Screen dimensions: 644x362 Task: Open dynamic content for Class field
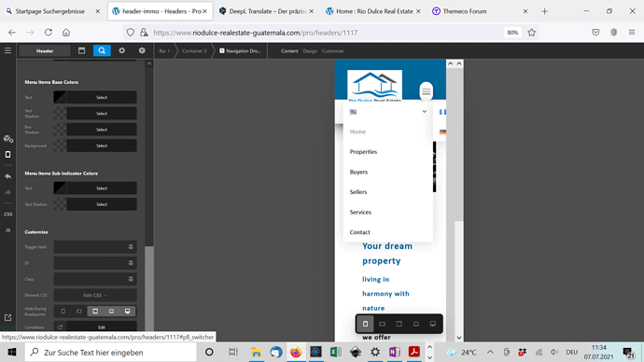131,279
